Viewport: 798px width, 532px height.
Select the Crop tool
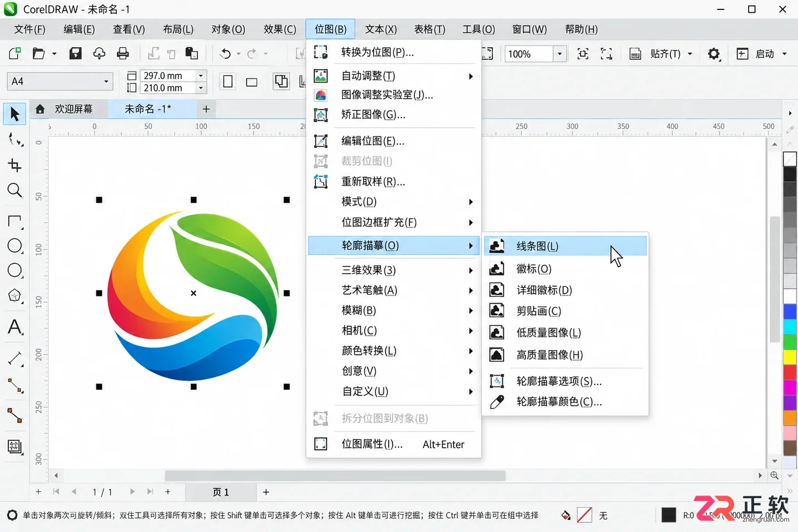[x=15, y=165]
